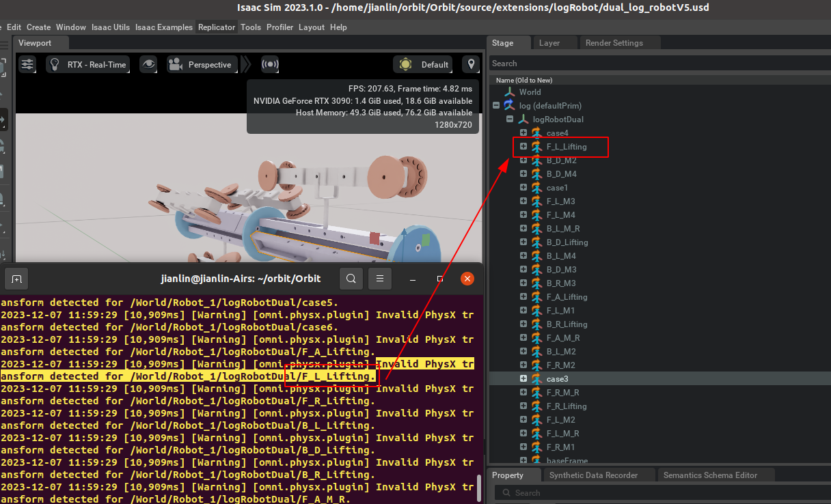Click the case1 prim icon
This screenshot has height=504, width=831.
[536, 188]
